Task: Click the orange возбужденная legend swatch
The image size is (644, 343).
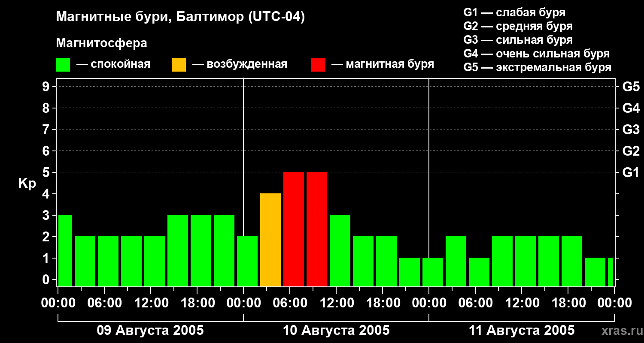Action: click(179, 65)
